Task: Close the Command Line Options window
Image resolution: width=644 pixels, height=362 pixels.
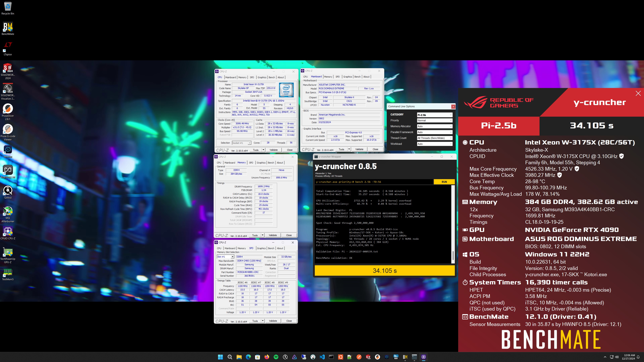Action: click(453, 107)
